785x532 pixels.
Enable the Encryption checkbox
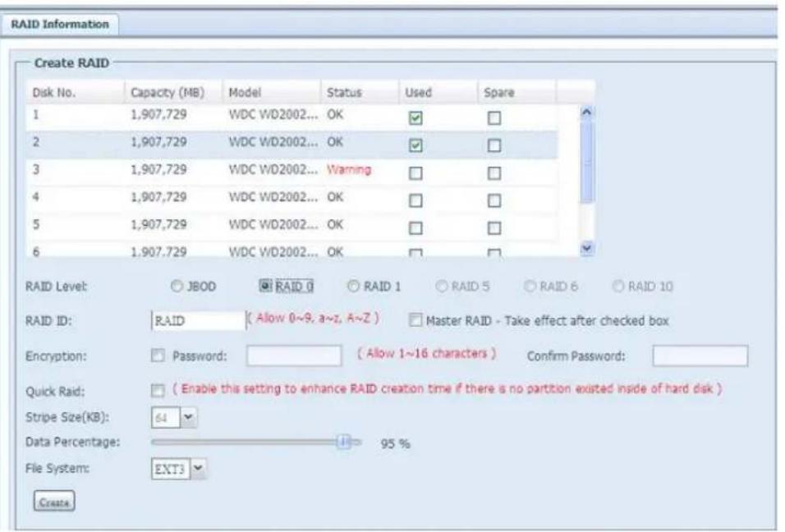pos(158,357)
